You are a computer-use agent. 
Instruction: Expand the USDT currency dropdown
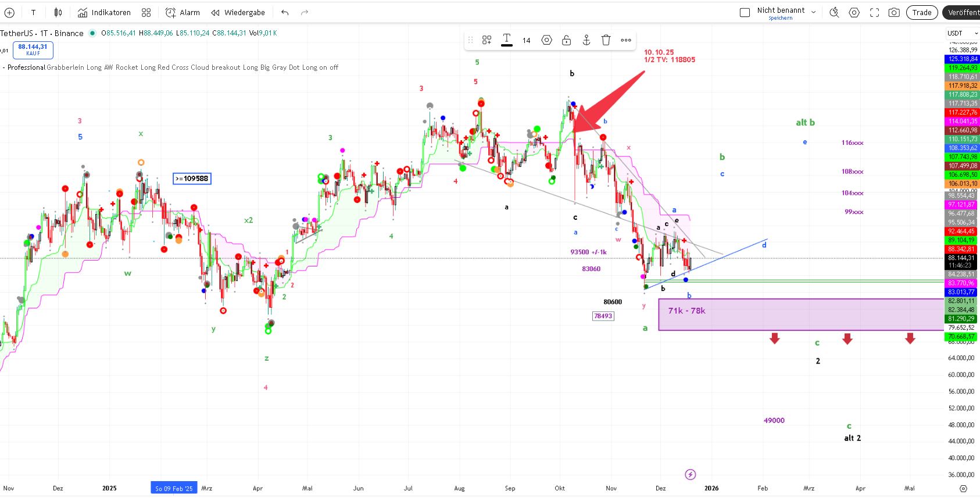(962, 33)
